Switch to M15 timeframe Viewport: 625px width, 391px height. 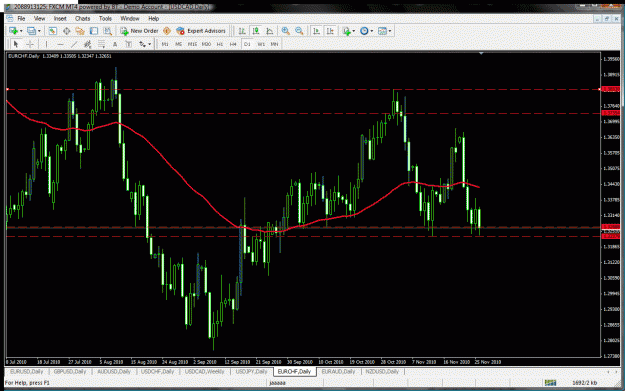pos(193,44)
